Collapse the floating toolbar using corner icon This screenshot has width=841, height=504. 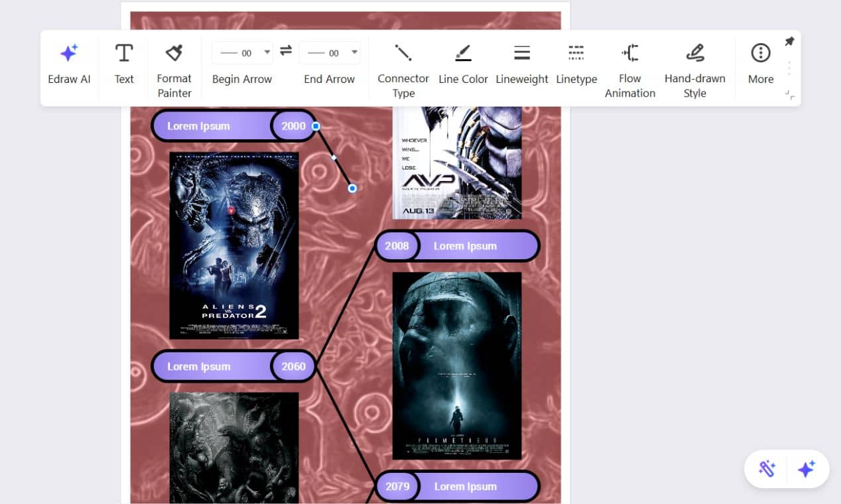click(789, 95)
